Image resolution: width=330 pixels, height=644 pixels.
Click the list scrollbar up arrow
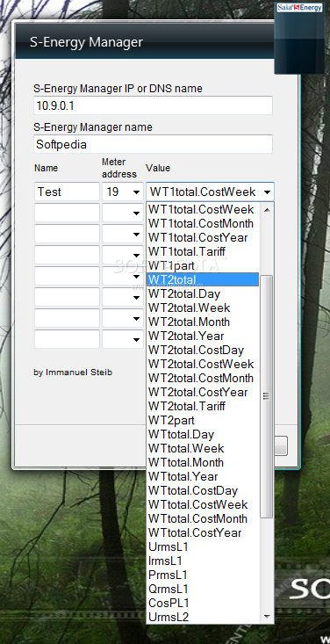267,210
